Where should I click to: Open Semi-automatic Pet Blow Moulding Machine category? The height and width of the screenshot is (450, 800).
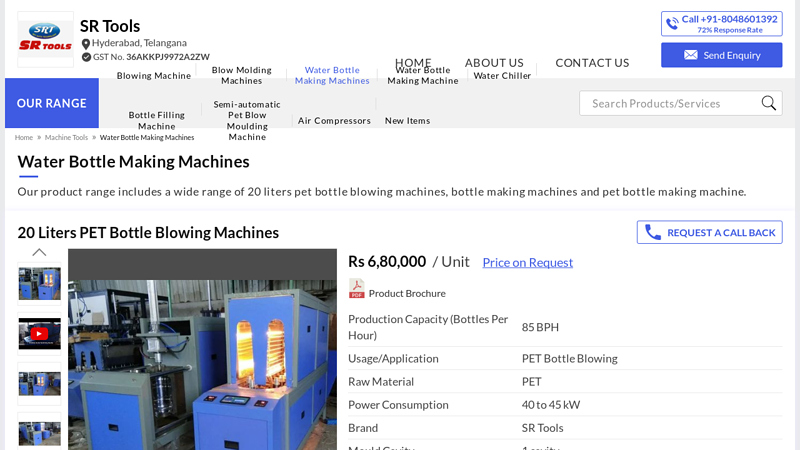[247, 120]
